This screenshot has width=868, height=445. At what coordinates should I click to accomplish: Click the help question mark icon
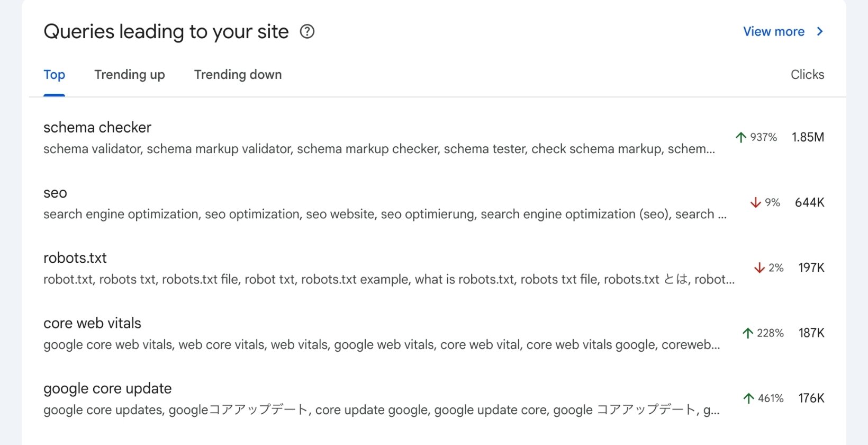click(307, 32)
